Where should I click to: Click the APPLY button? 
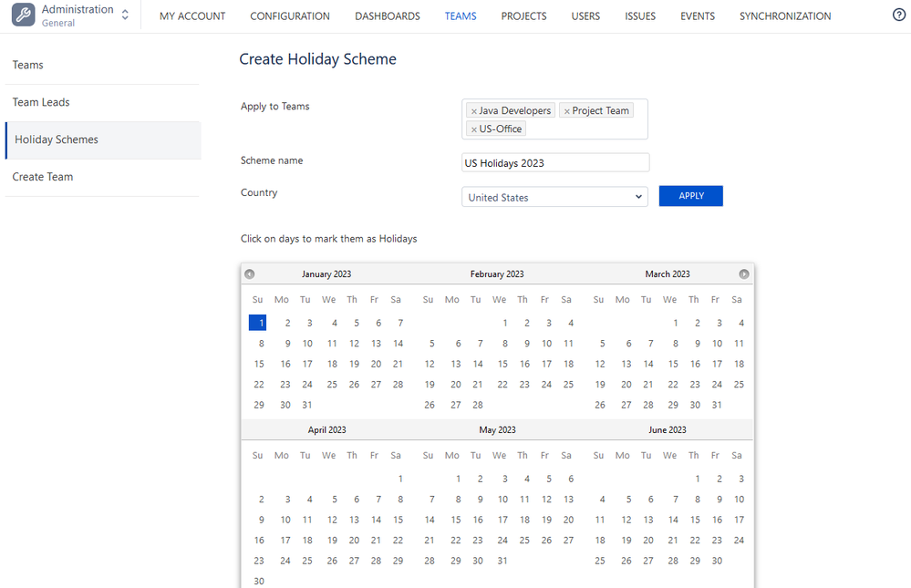[691, 196]
